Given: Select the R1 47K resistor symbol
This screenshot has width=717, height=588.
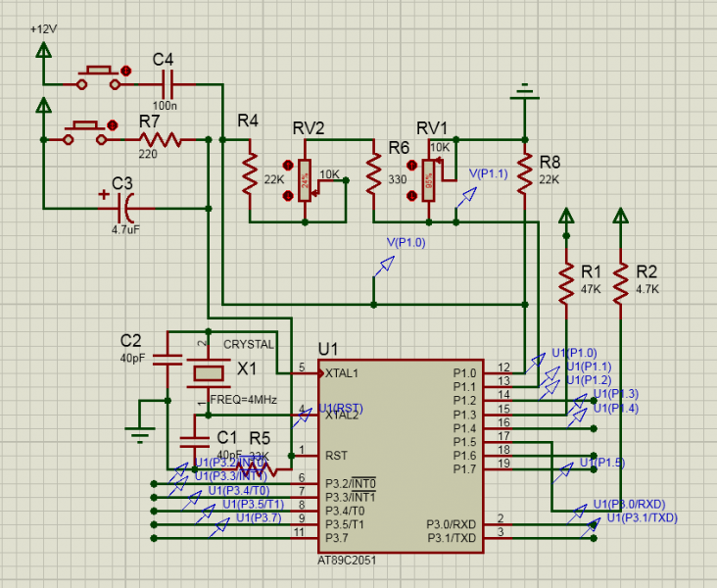Looking at the screenshot, I should pos(566,283).
